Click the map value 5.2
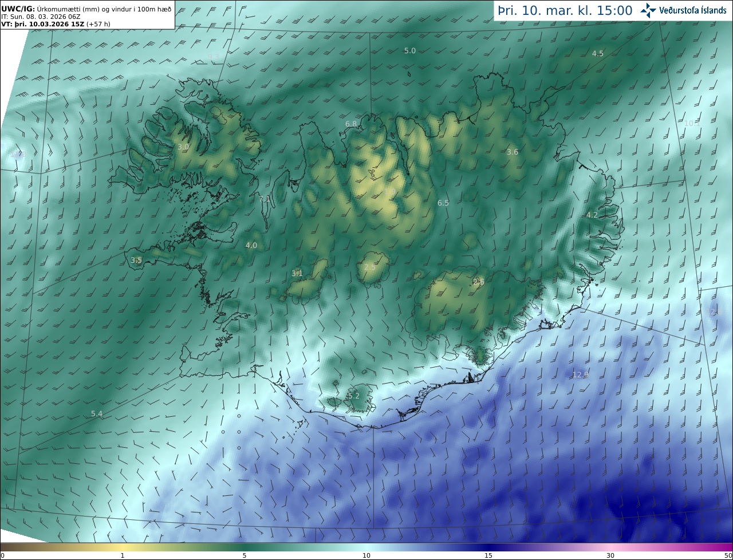The height and width of the screenshot is (560, 733). [354, 396]
